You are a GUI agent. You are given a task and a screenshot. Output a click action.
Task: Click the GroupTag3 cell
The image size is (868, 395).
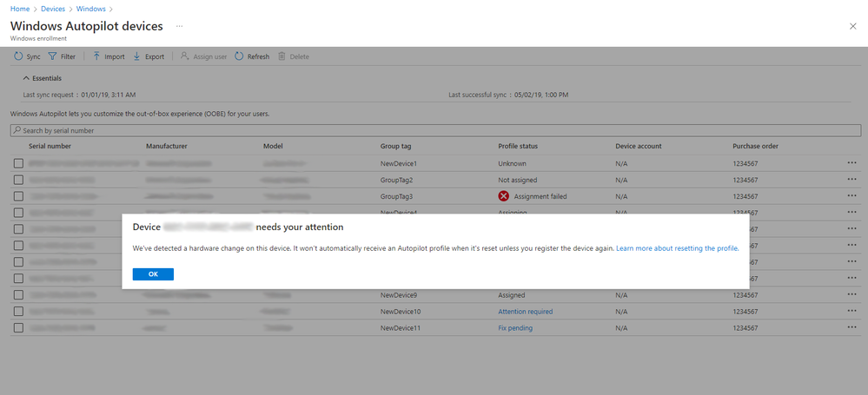[x=396, y=196]
